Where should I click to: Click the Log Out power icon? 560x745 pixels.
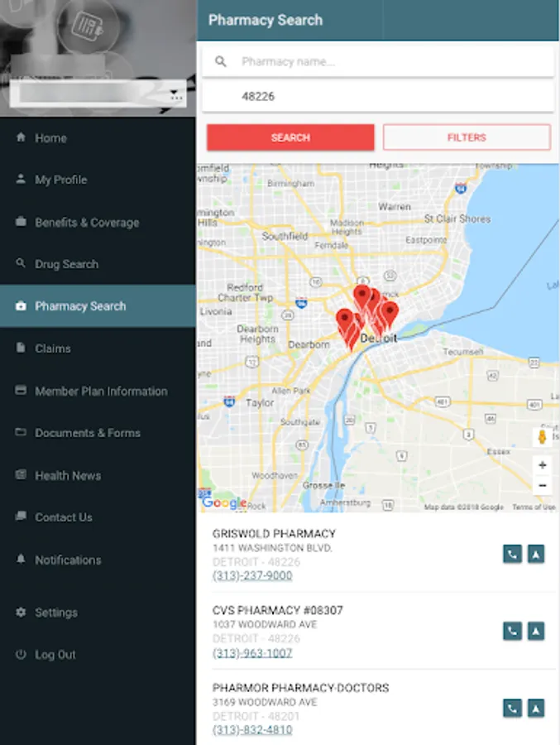21,654
